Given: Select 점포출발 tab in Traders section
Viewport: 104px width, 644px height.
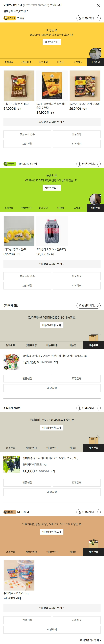Looking at the screenshot, I should 43,208.
